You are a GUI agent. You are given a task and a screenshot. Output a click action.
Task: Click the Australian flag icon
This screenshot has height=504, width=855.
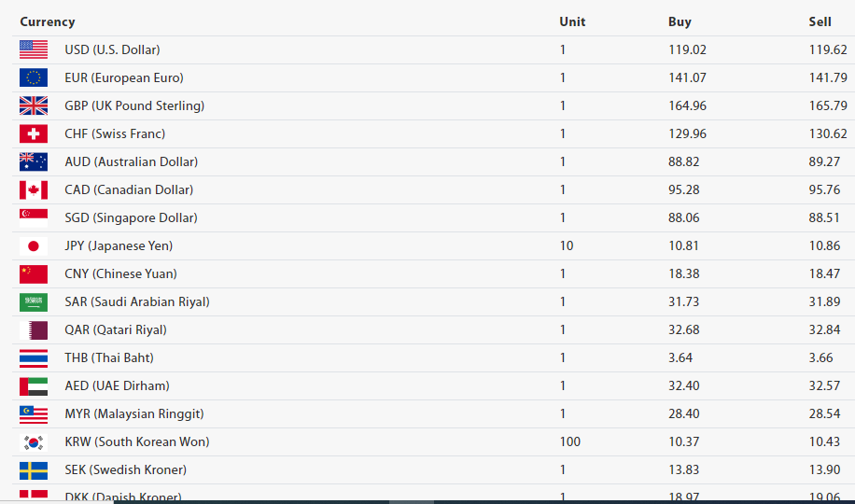click(x=34, y=161)
